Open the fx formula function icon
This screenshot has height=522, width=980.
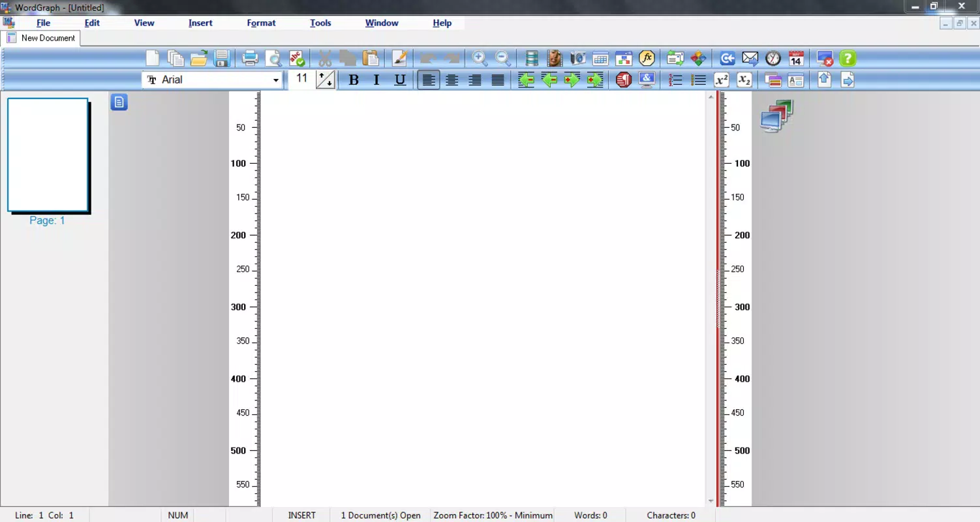647,58
